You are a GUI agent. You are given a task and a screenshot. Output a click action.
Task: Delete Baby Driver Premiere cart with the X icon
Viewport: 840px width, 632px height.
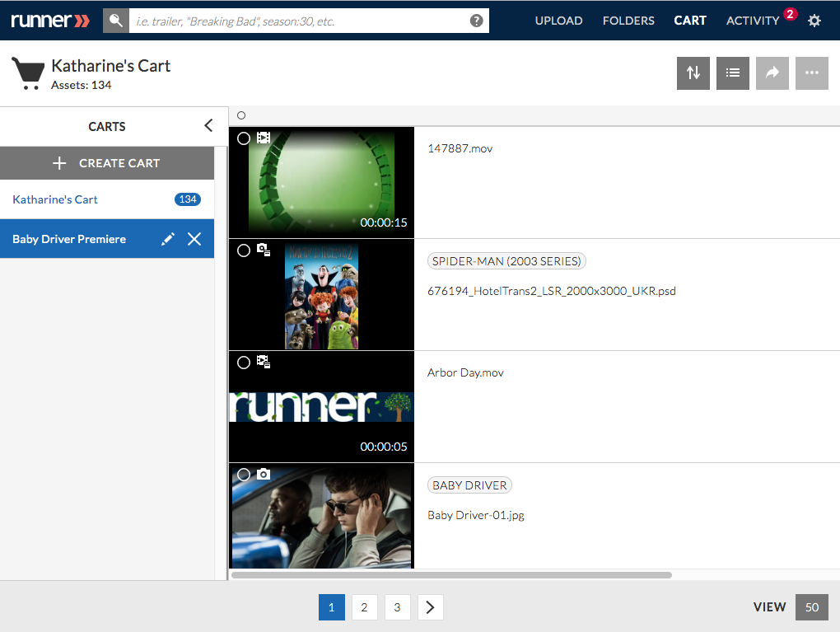point(194,239)
